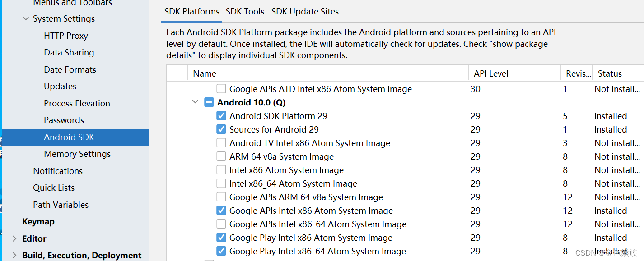Click API level 30 of Google APIs ATD row

point(475,89)
